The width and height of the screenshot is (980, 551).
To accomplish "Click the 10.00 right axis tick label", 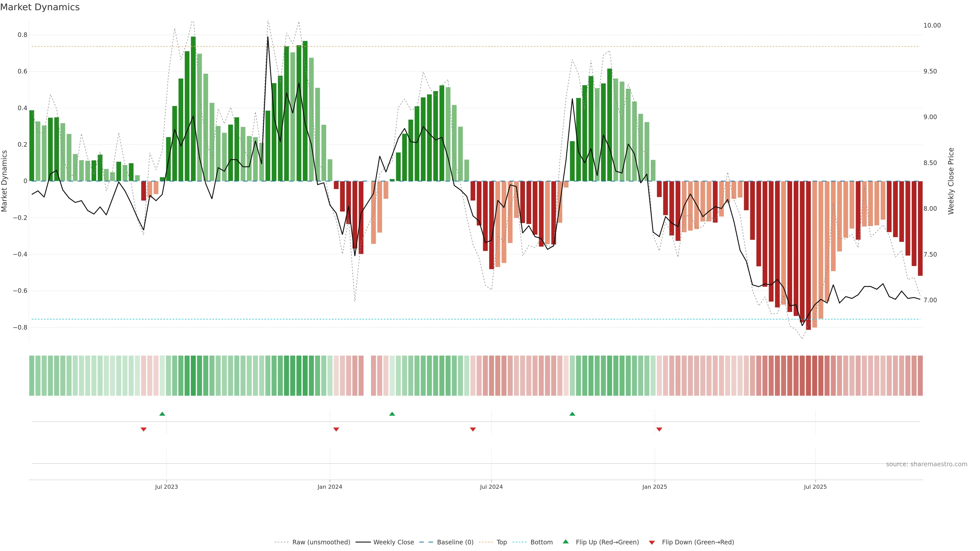I will tap(932, 26).
